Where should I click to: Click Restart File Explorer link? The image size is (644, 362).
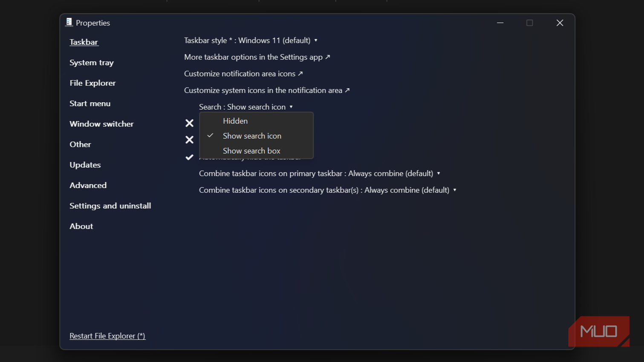coord(107,336)
